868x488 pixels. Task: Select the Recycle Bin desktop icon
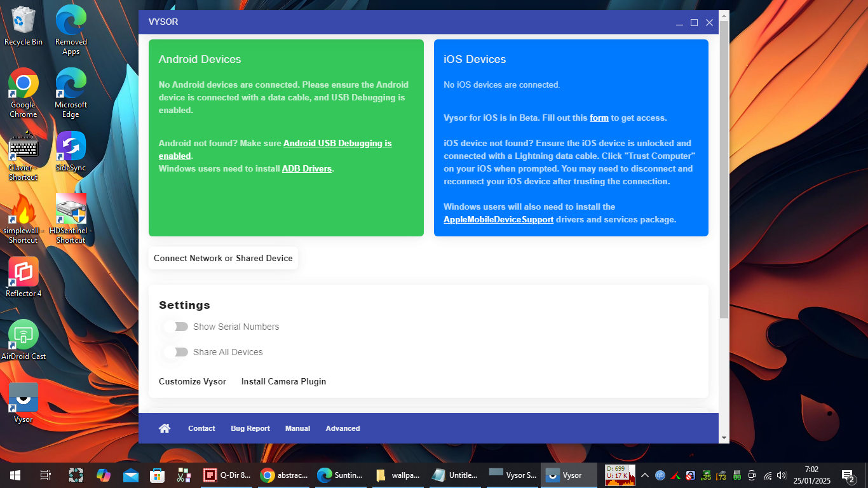pos(24,26)
